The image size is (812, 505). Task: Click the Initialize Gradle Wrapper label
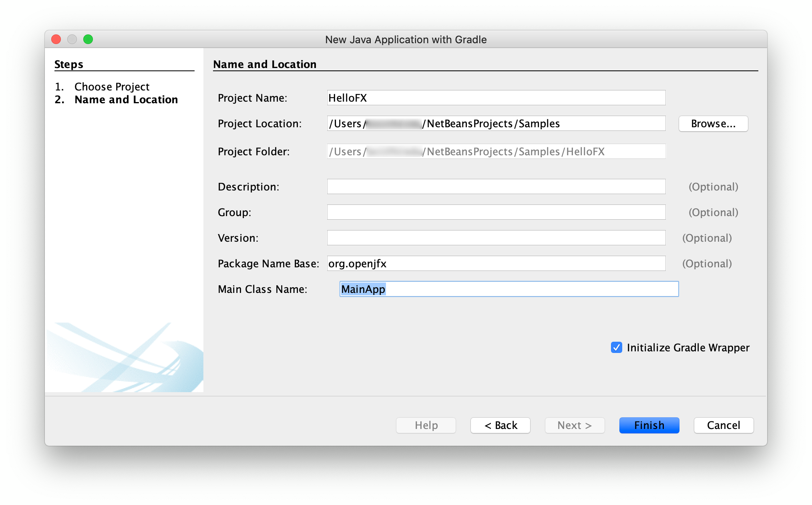point(687,348)
